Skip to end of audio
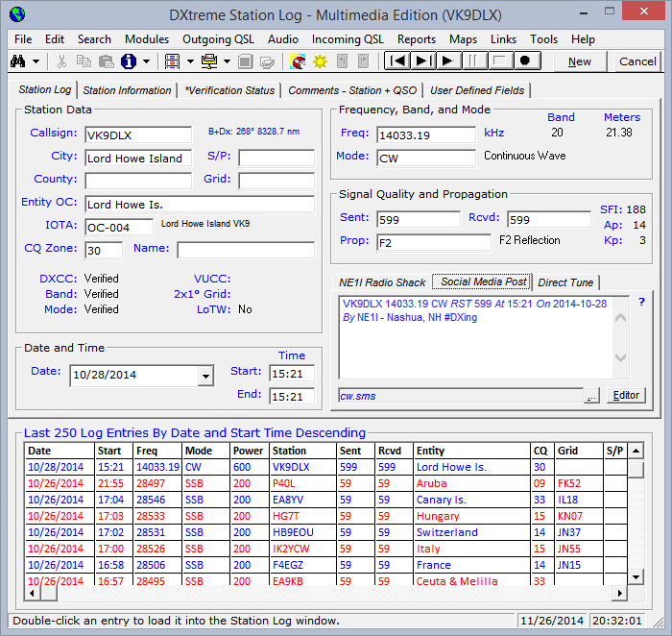Image resolution: width=672 pixels, height=636 pixels. click(423, 61)
